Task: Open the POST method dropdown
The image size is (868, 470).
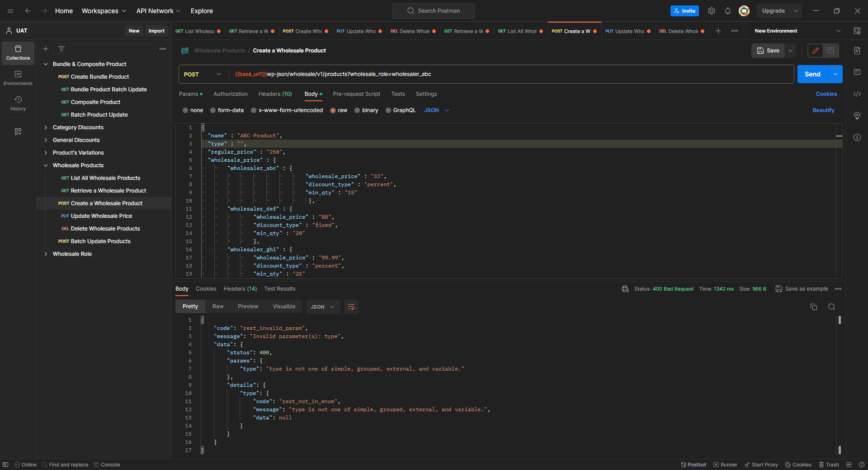Action: [203, 74]
